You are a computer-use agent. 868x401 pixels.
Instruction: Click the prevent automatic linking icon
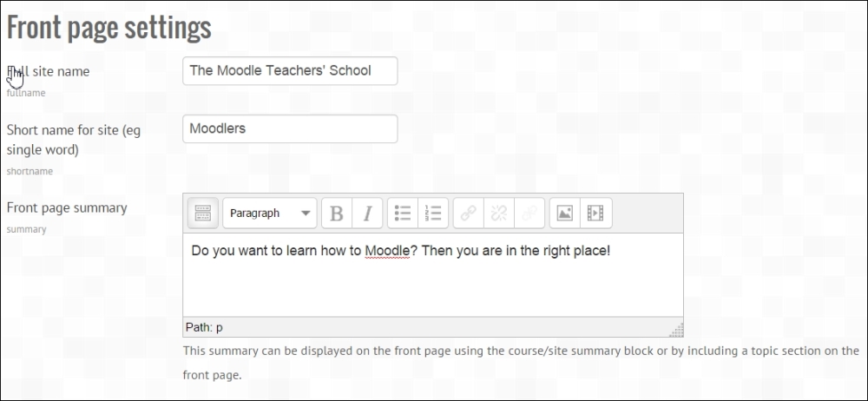[x=529, y=214]
